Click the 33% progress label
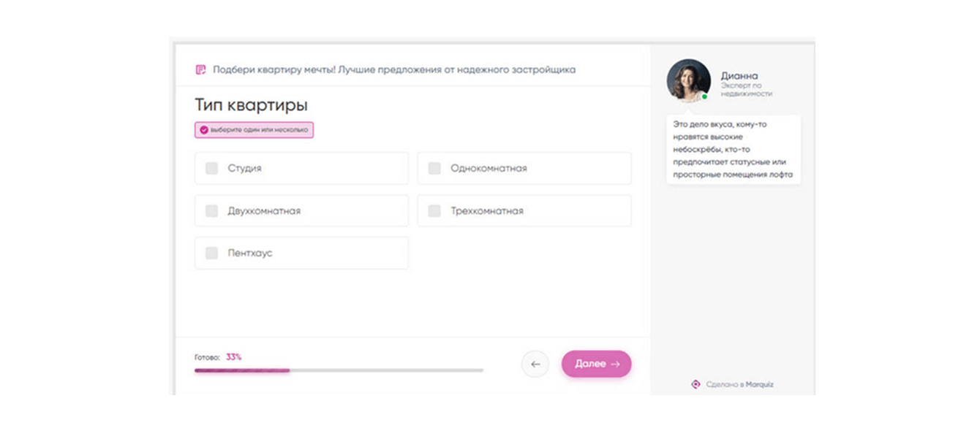The width and height of the screenshot is (980, 431). (233, 357)
